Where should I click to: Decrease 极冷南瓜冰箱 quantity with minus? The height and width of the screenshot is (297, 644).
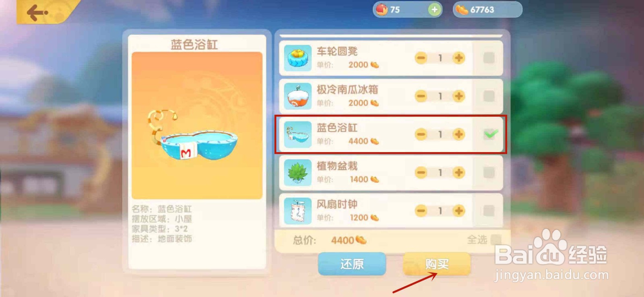(421, 96)
